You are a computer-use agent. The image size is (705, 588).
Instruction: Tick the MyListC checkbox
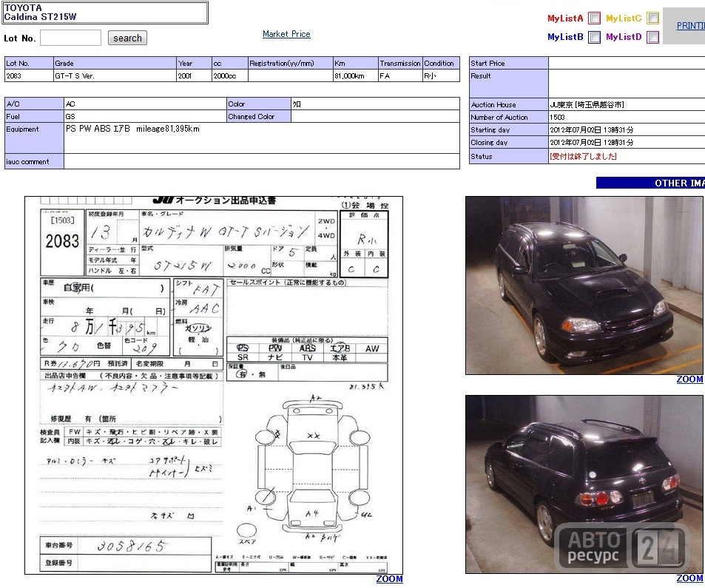click(652, 18)
